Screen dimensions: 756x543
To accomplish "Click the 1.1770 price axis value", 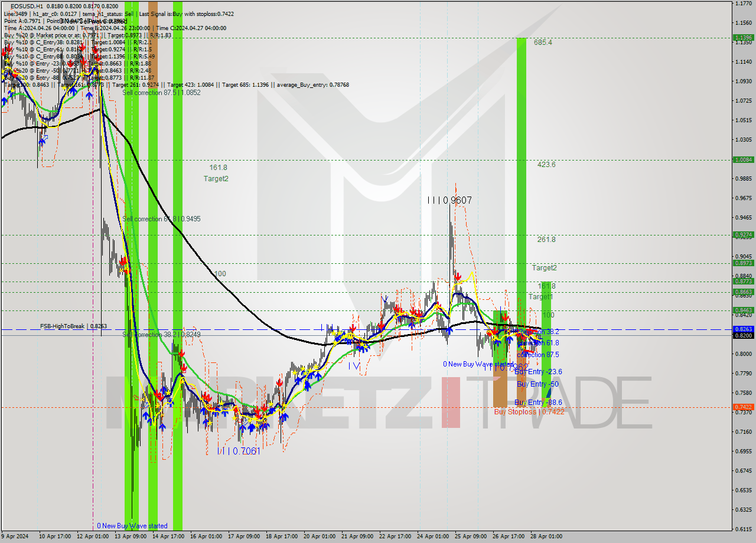I will [x=743, y=4].
